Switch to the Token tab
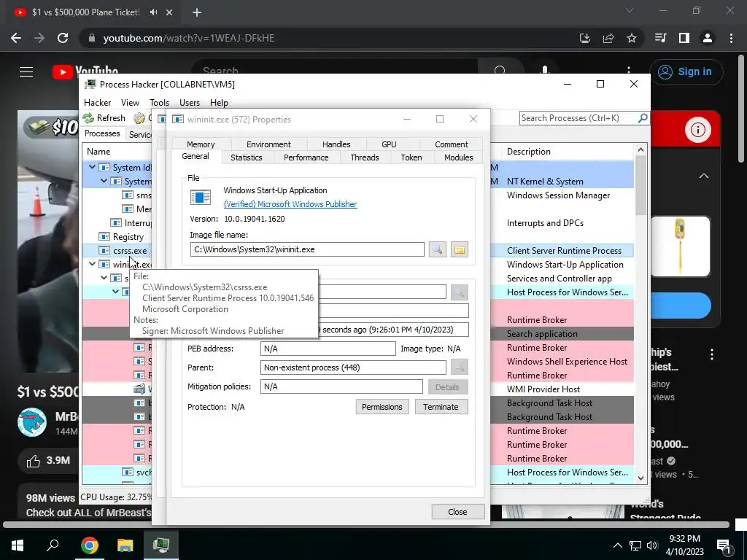The width and height of the screenshot is (747, 560). coord(411,157)
